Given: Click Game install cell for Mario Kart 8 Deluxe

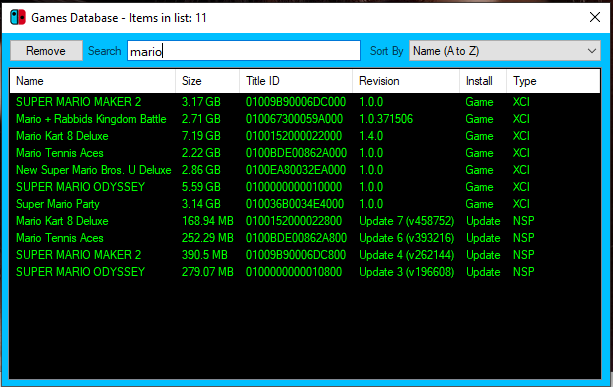Looking at the screenshot, I should point(479,136).
